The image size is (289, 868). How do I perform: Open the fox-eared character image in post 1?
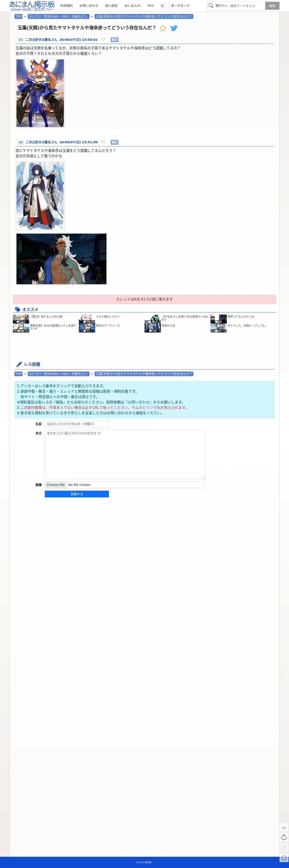click(x=40, y=93)
